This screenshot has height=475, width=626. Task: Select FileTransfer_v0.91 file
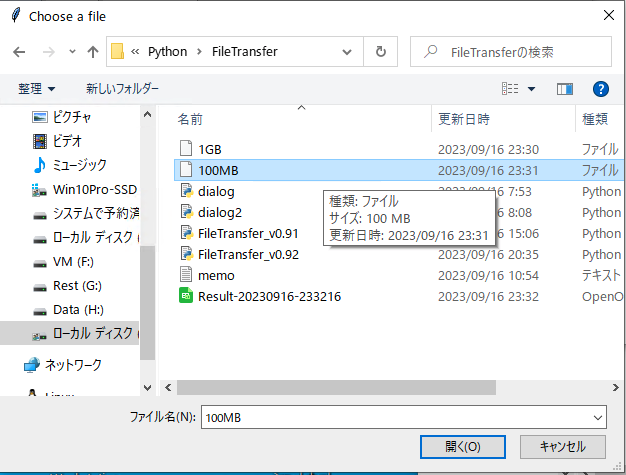point(248,234)
